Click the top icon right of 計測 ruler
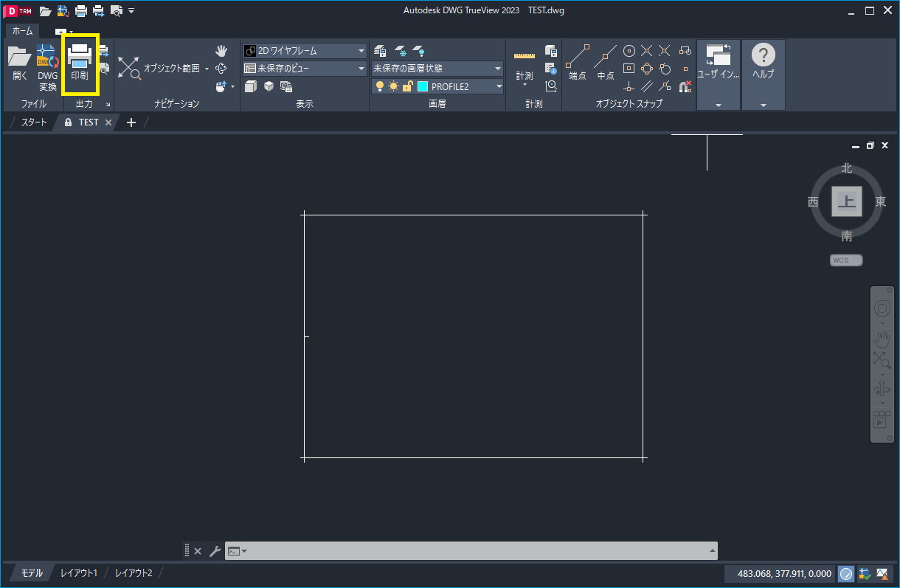The height and width of the screenshot is (588, 900). coord(551,51)
